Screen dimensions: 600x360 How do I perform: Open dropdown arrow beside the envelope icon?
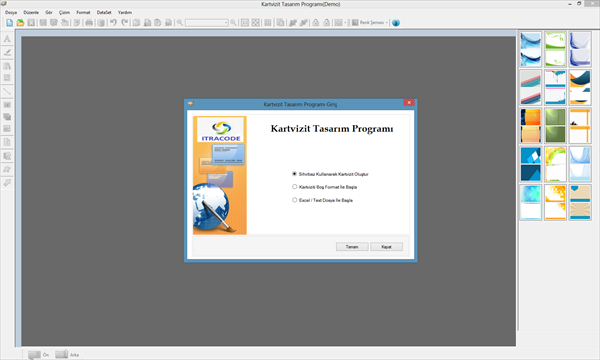coord(345,23)
